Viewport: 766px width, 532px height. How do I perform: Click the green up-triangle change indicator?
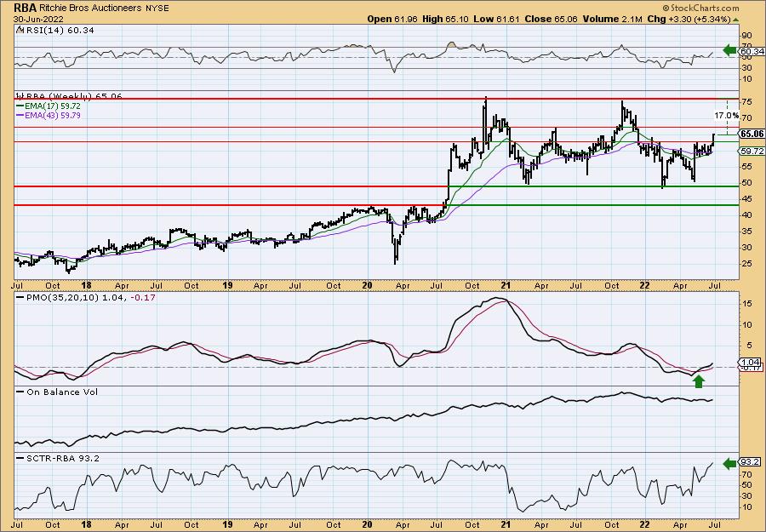coord(735,20)
